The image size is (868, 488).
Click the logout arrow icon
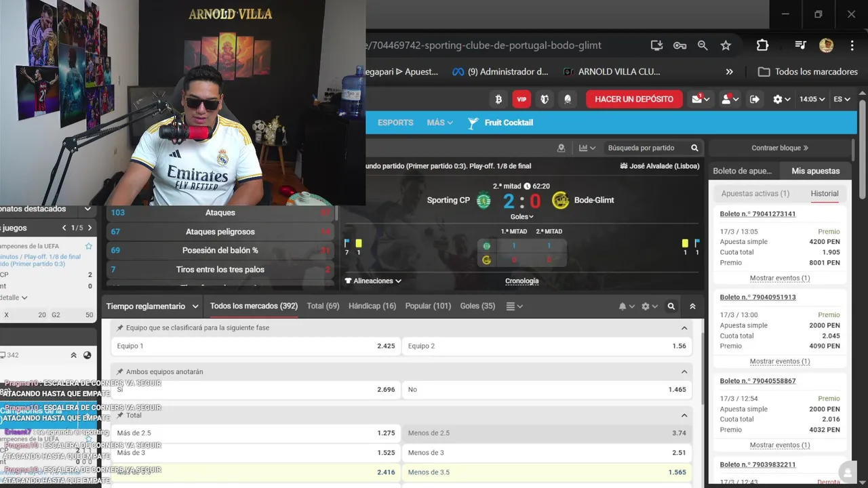(x=754, y=99)
